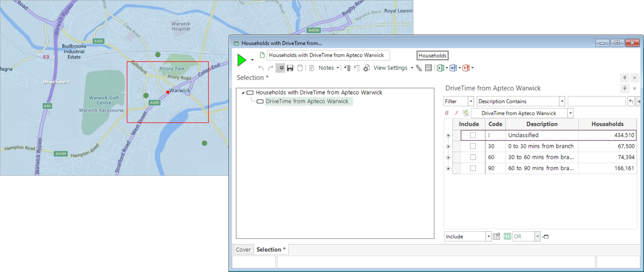Click the red clear-all zero icon

447,113
